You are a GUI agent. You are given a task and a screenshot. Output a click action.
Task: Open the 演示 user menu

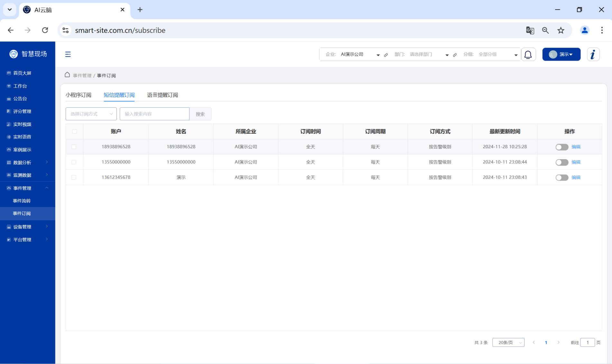561,54
